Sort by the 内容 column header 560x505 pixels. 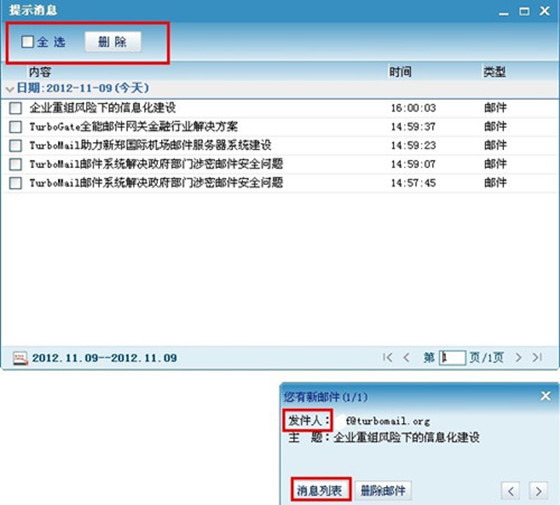pyautogui.click(x=40, y=72)
